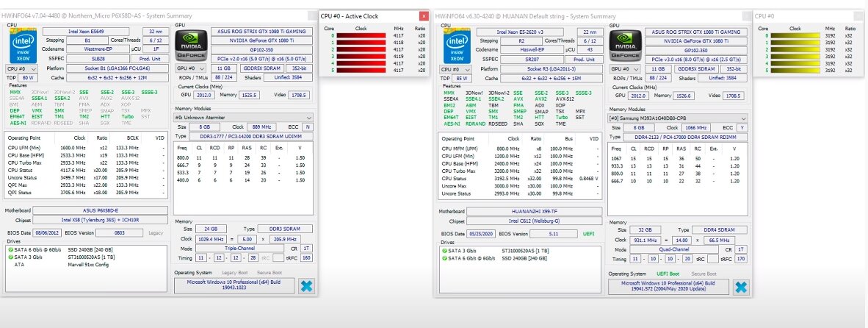This screenshot has width=868, height=328.
Task: Click Core 0 red clock bar in Active Clock
Action: (361, 35)
